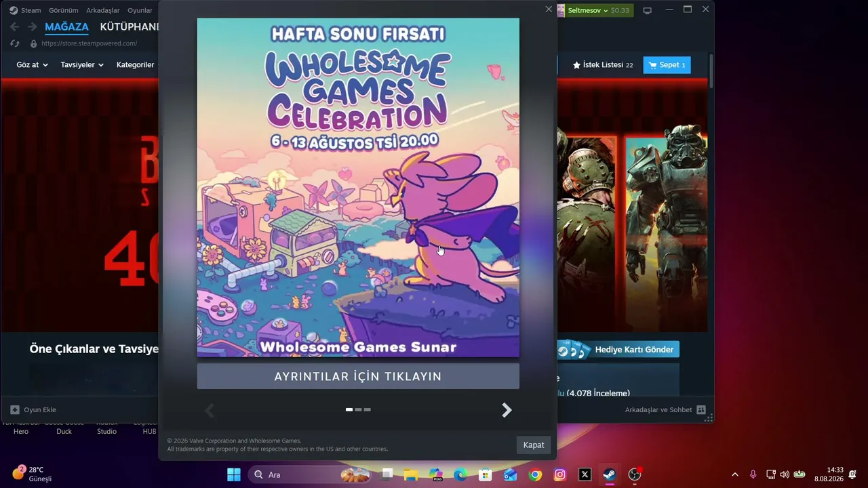Click the Hediye Kartı Gönder button
This screenshot has width=868, height=488.
click(618, 350)
